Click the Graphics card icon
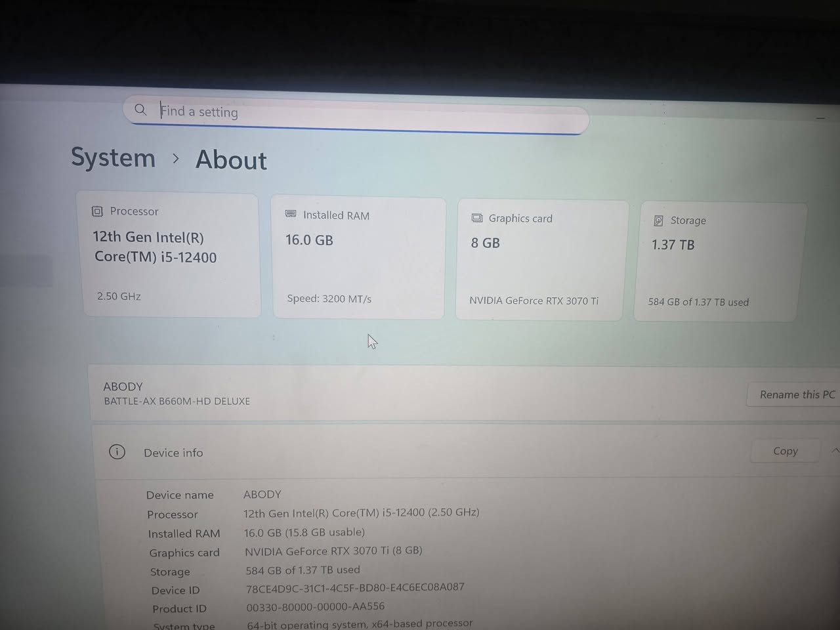840x630 pixels. pos(477,218)
